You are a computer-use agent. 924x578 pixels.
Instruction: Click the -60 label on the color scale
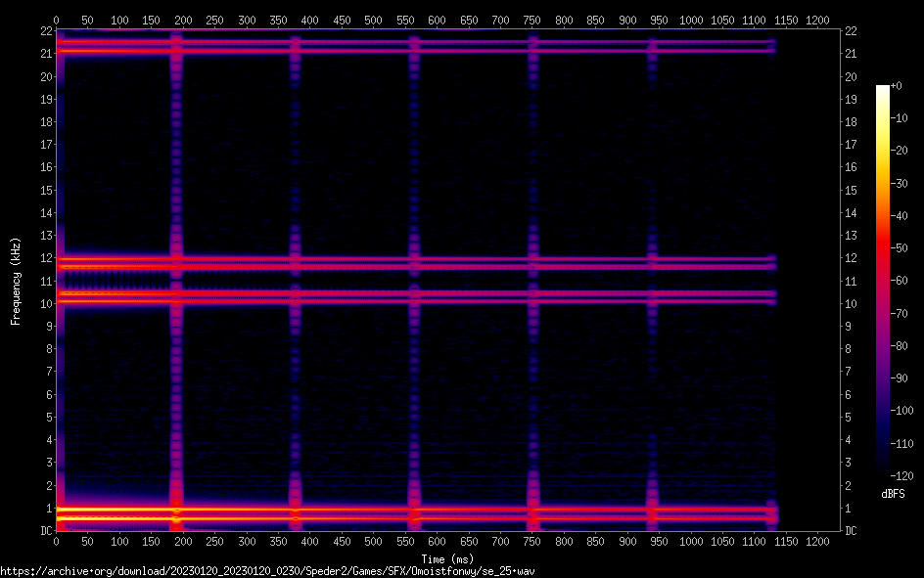pyautogui.click(x=901, y=282)
